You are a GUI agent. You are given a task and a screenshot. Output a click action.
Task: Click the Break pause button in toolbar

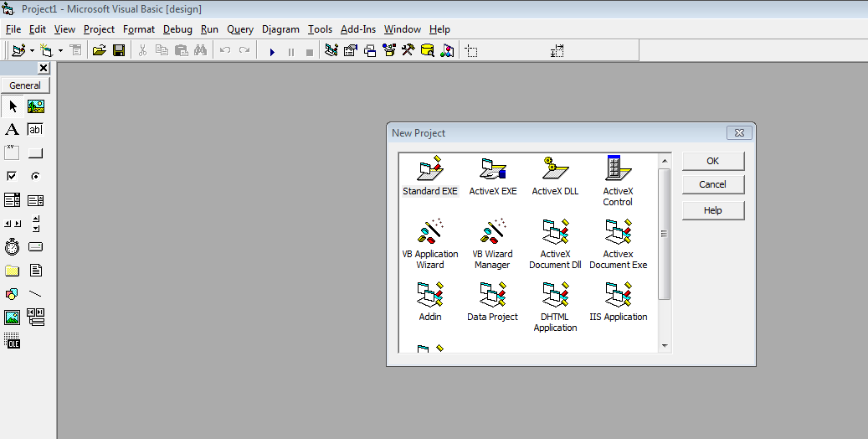click(x=291, y=52)
